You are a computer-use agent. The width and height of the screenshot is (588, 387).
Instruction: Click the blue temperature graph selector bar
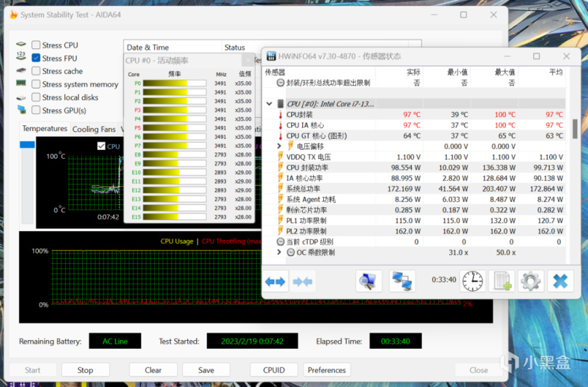pos(27,145)
